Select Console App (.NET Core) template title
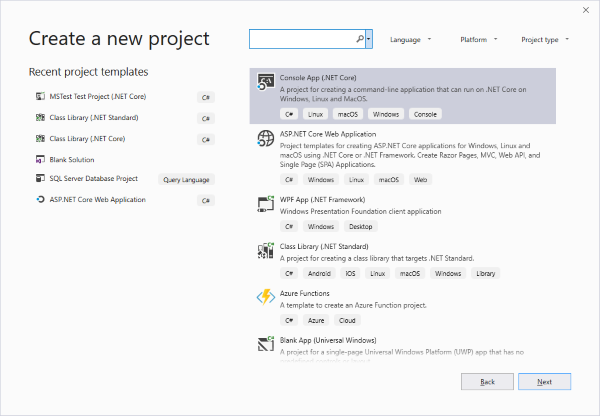 [x=318, y=78]
